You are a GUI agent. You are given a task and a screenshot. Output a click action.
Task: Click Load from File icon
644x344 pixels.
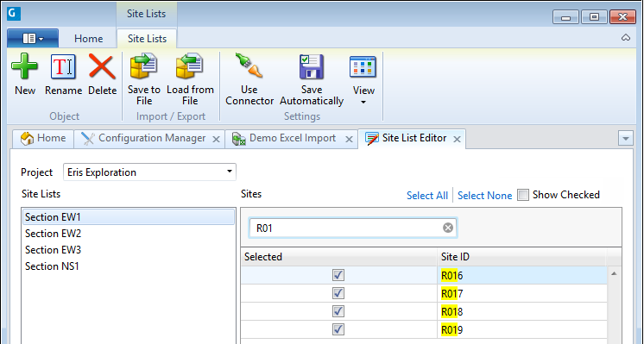pyautogui.click(x=190, y=66)
